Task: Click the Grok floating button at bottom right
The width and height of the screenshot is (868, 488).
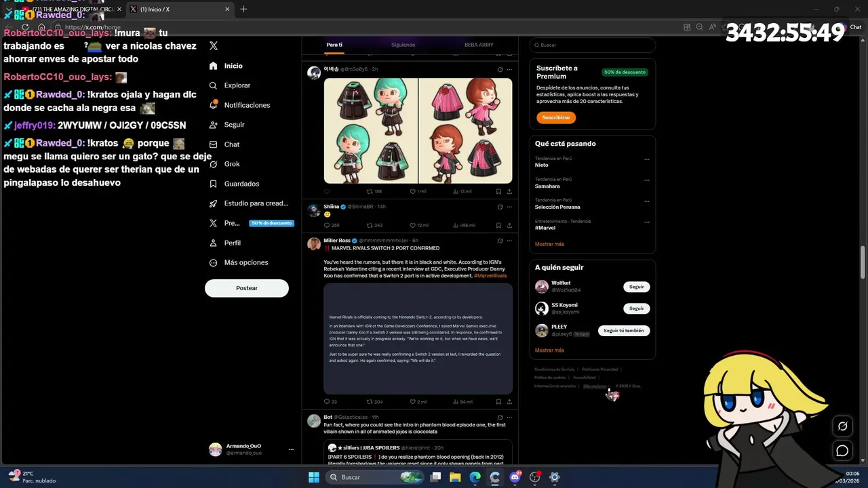Action: click(x=842, y=426)
